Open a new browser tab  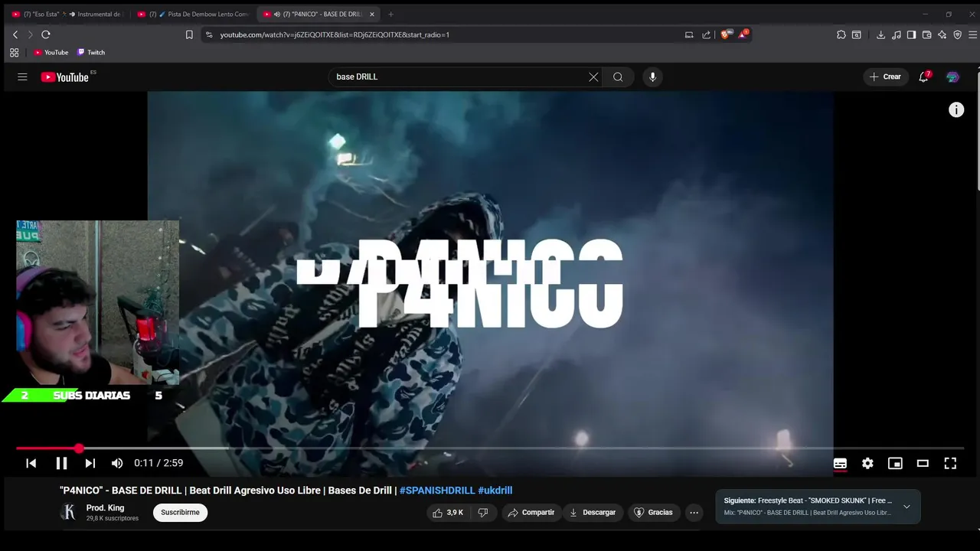[390, 14]
